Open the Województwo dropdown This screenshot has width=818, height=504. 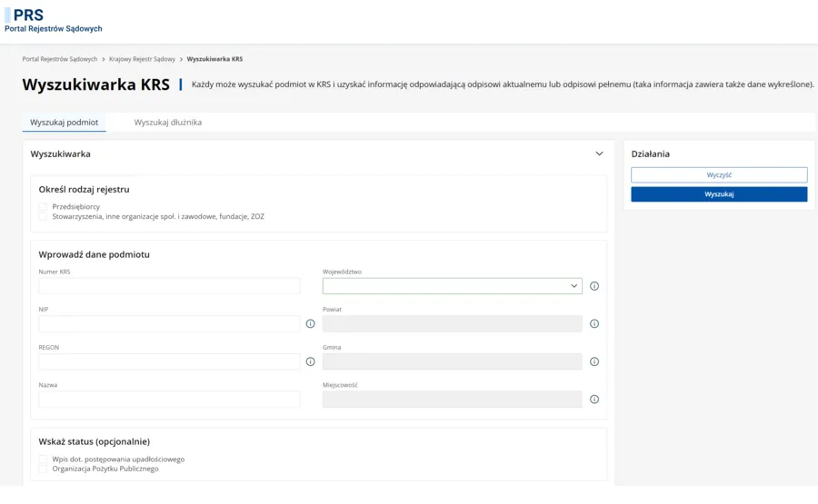(453, 286)
